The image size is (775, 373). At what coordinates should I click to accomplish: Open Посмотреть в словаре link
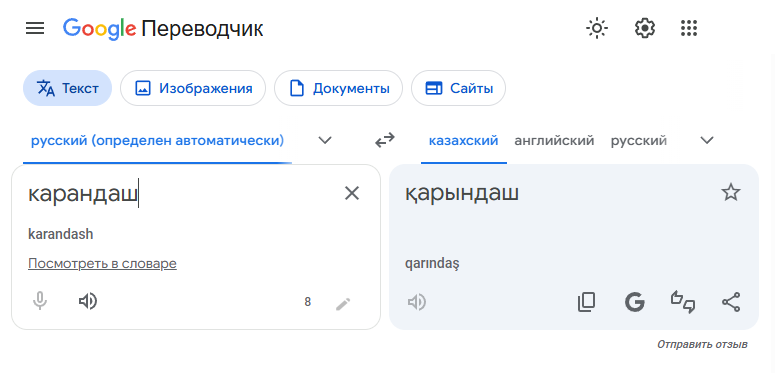tap(102, 264)
